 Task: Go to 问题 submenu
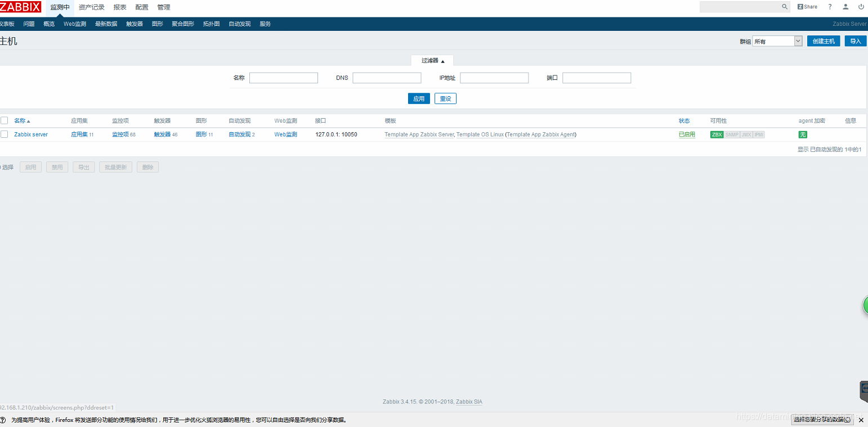29,24
